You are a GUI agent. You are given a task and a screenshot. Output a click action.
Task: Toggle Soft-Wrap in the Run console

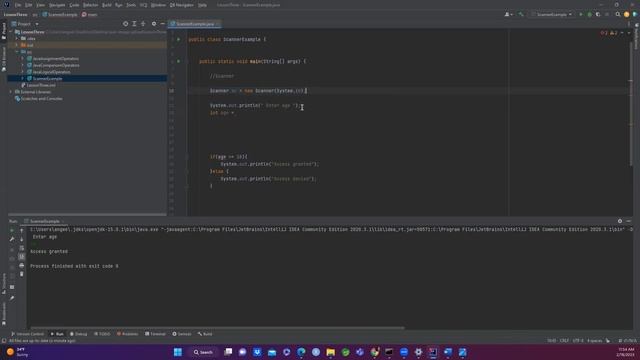pyautogui.click(x=22, y=248)
